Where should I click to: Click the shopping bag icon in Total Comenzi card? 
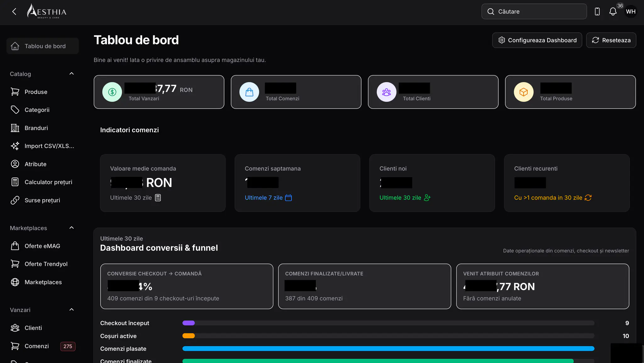click(x=249, y=92)
